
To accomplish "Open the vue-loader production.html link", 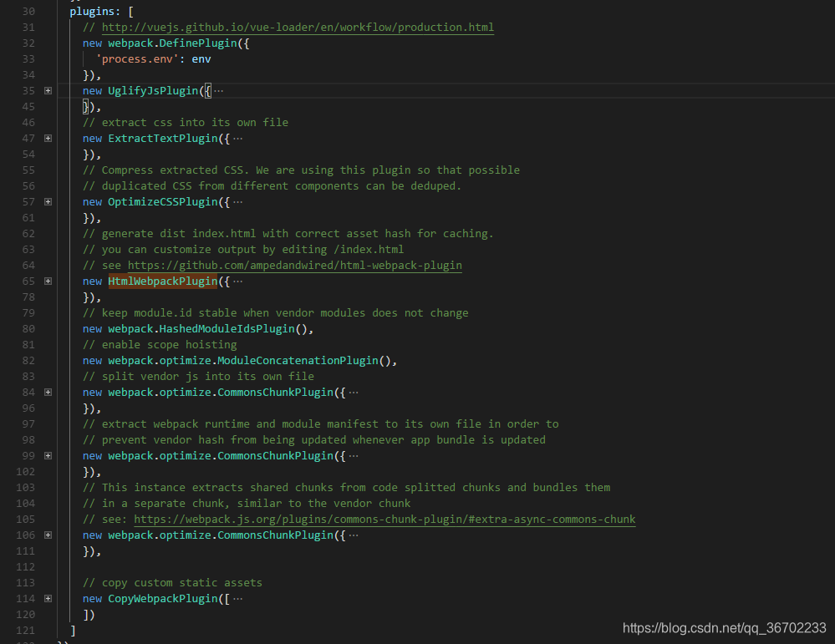I will tap(298, 27).
